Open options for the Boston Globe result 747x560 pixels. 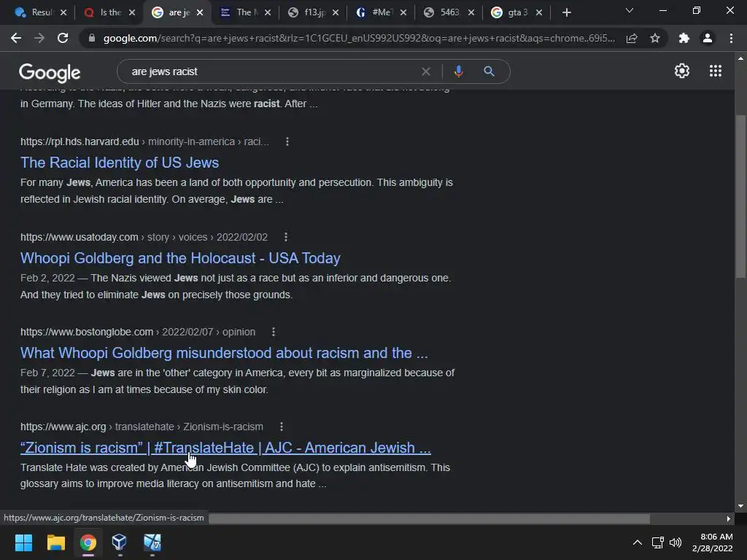(274, 332)
